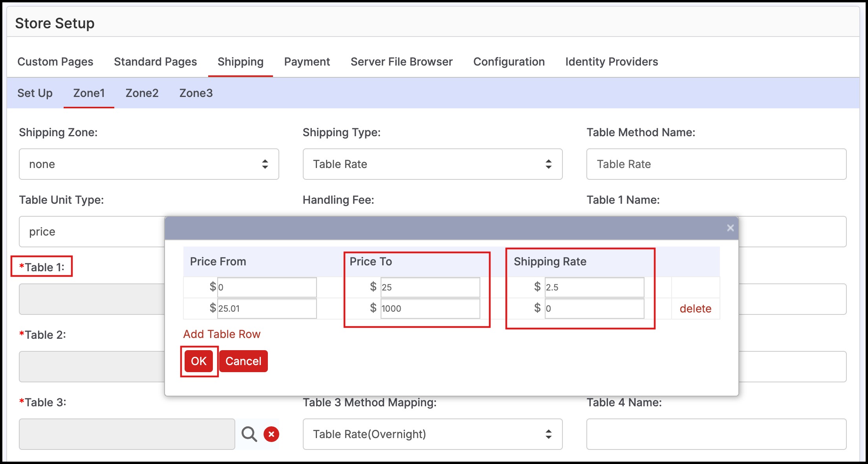This screenshot has width=868, height=464.
Task: Click the Table 3 search magnifier icon
Action: [249, 434]
